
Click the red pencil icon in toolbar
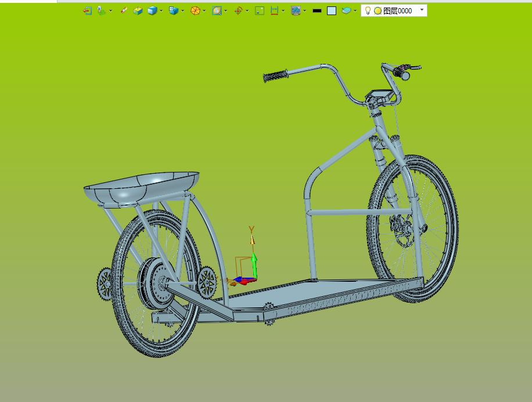pos(123,10)
